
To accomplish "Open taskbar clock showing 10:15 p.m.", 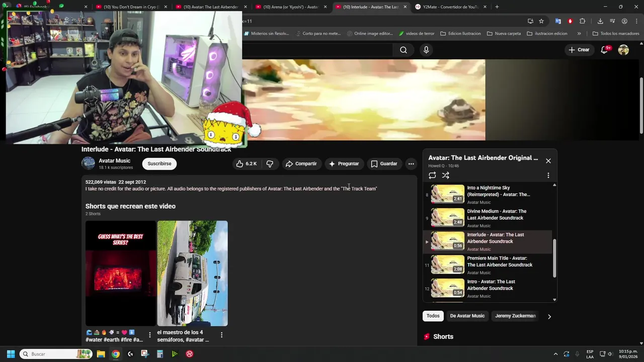I will point(628,354).
